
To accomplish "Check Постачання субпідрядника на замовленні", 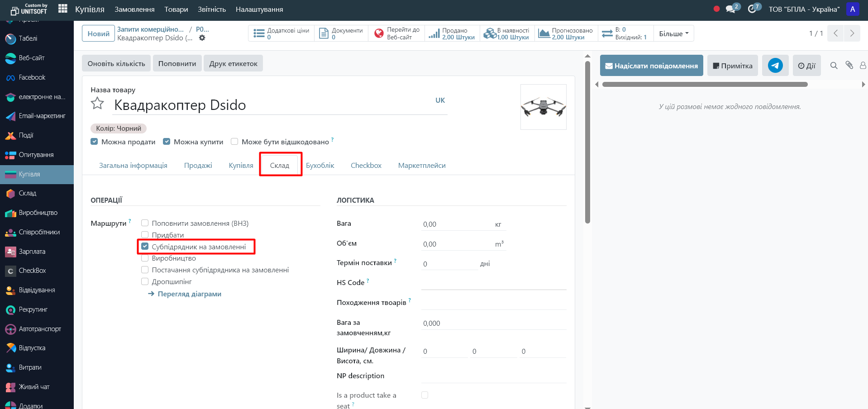I will (145, 270).
